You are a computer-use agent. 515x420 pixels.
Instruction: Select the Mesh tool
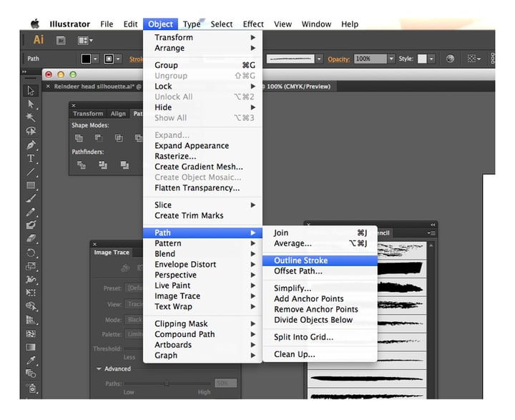(31, 333)
